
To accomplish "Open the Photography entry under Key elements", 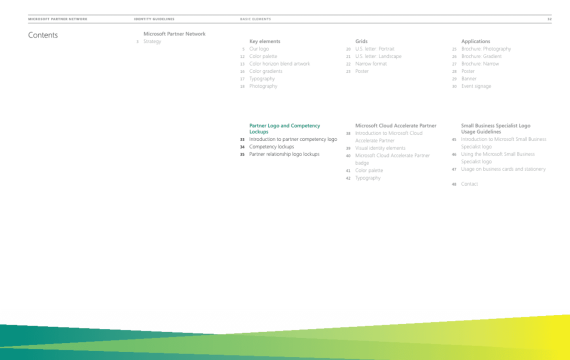I will [x=263, y=86].
